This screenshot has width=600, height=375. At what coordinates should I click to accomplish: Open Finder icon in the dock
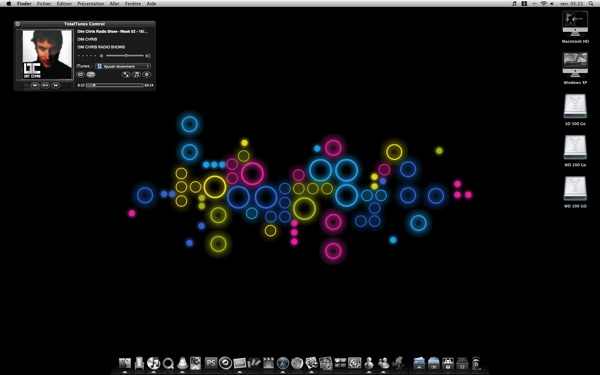pos(125,363)
